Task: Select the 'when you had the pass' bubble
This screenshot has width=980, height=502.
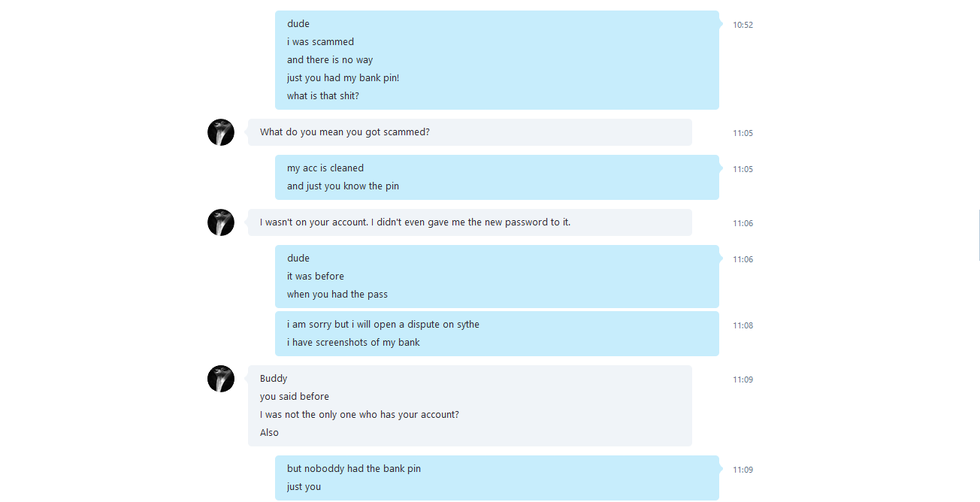Action: click(497, 277)
